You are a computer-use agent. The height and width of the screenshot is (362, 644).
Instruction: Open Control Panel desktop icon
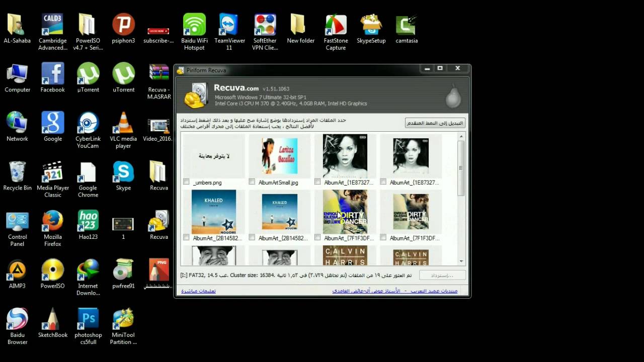17,229
